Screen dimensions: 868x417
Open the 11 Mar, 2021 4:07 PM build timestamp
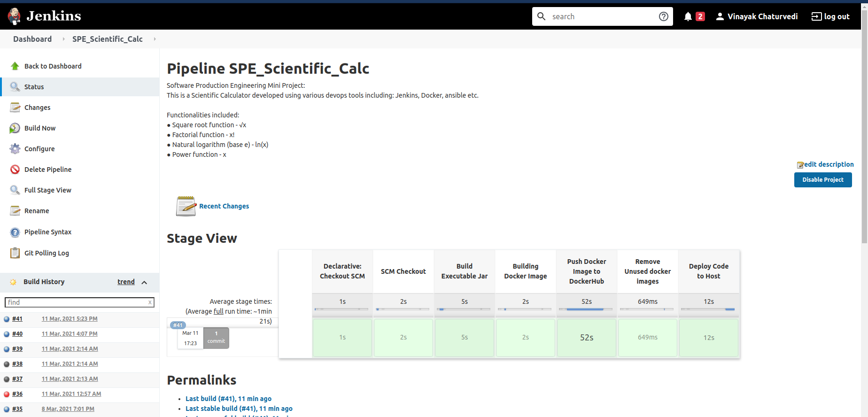point(70,334)
